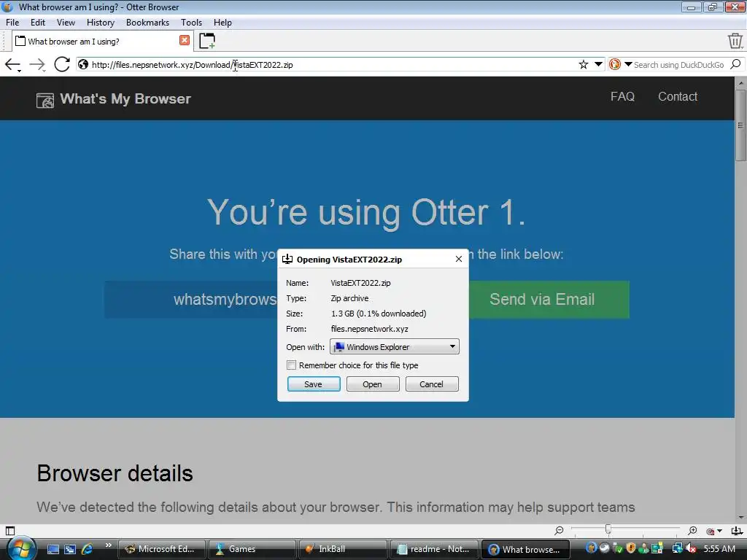Click the 'Zip archive' type text
This screenshot has width=747, height=560.
pos(349,298)
